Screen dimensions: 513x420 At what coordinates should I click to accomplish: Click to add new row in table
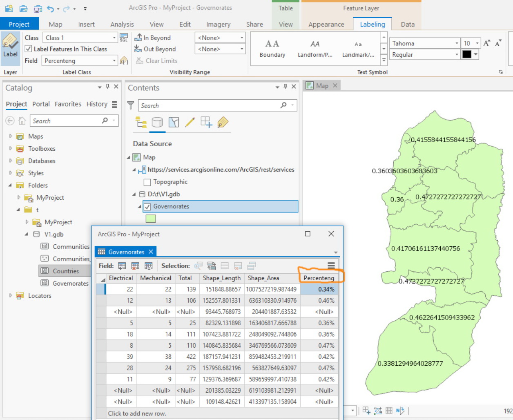click(137, 413)
